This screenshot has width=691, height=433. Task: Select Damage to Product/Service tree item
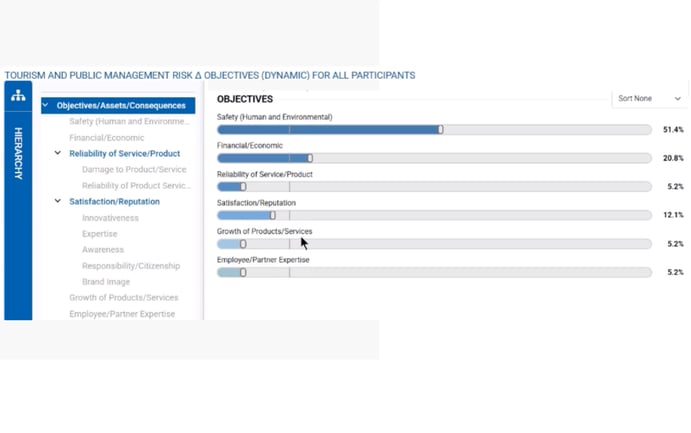pos(134,170)
